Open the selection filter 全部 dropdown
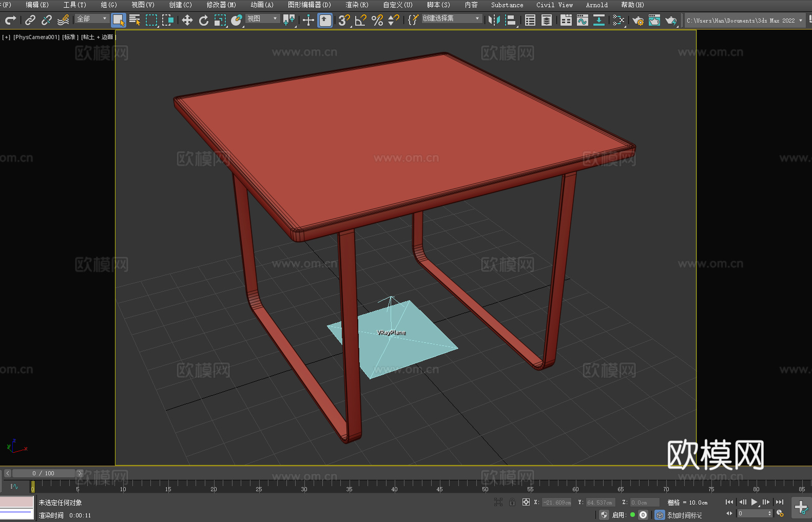The height and width of the screenshot is (522, 812). (92, 18)
